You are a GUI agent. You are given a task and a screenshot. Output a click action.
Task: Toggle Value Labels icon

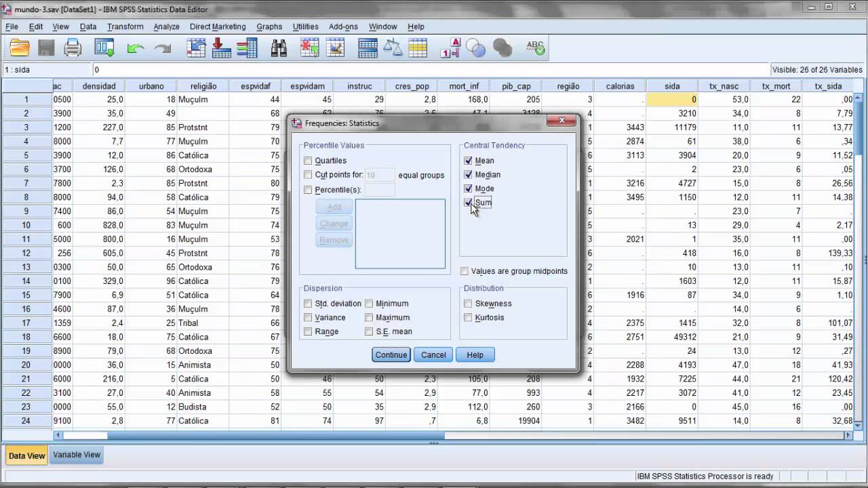[450, 48]
